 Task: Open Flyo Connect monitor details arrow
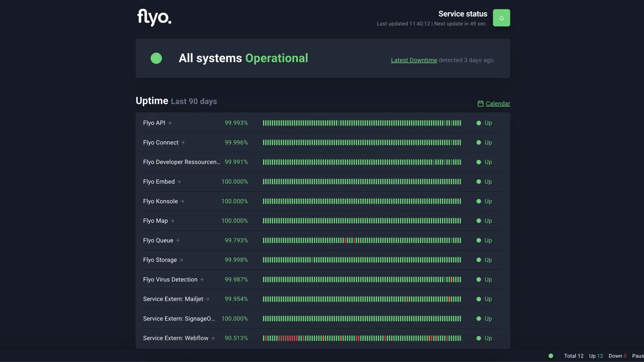point(183,142)
